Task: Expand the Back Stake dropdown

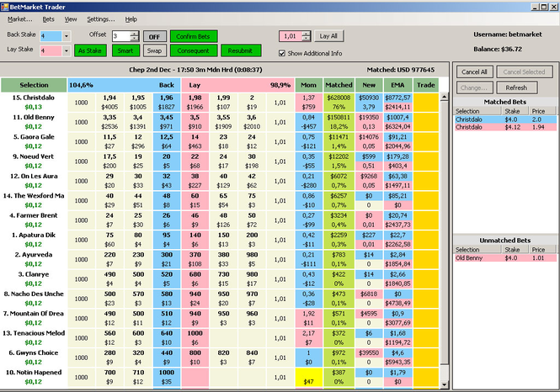Action: click(x=67, y=36)
